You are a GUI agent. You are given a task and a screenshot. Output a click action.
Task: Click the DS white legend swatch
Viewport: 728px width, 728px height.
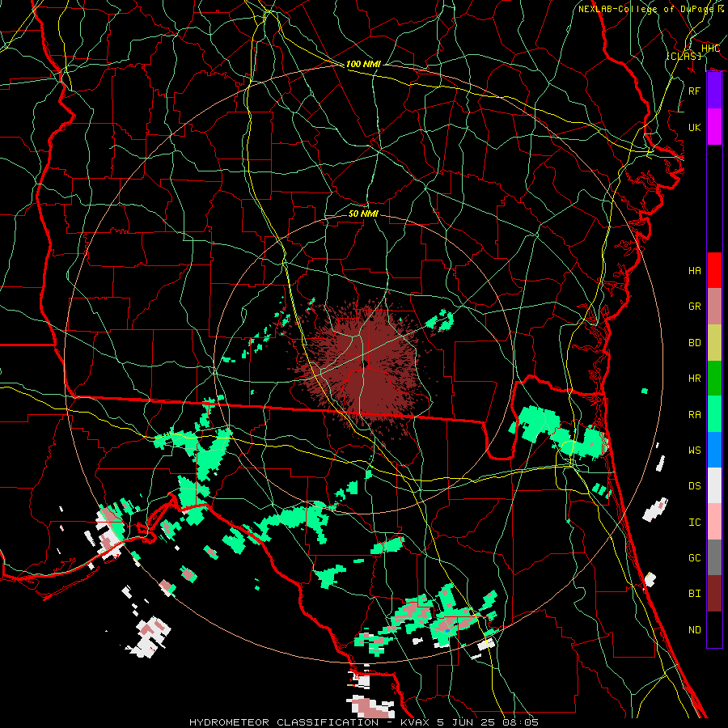click(714, 485)
